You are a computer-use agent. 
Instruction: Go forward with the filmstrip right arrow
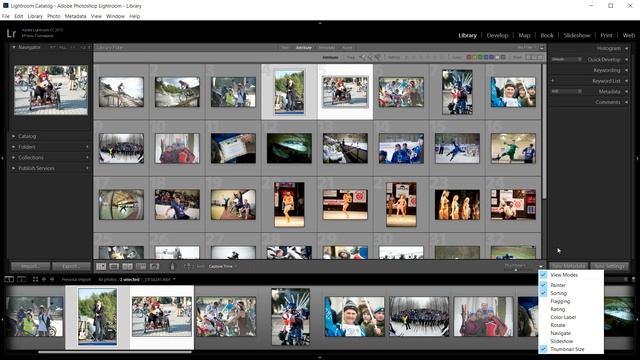tap(52, 279)
